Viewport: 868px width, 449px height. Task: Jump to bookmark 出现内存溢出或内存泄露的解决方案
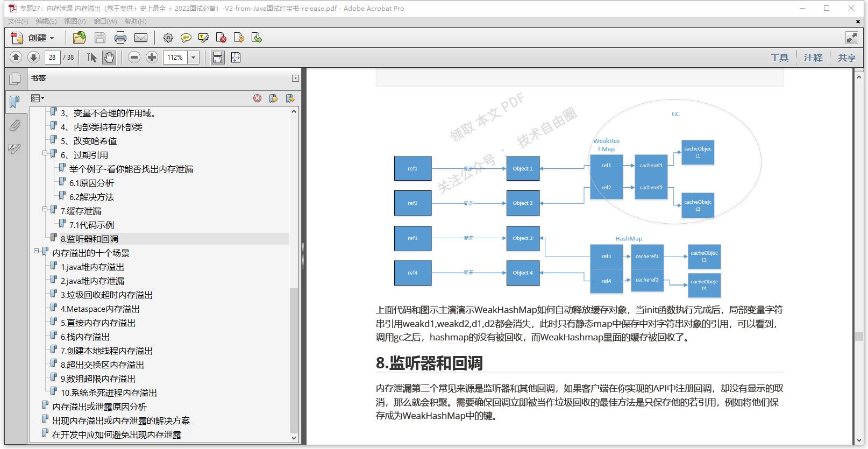(x=121, y=421)
